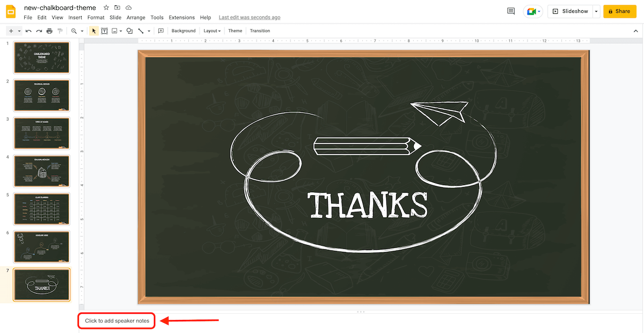Select slide 6 thumbnail

tap(41, 247)
